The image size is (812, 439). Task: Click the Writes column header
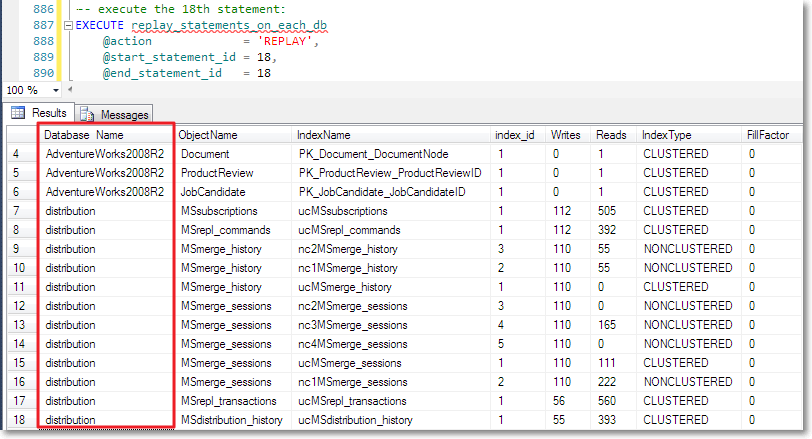coord(565,135)
